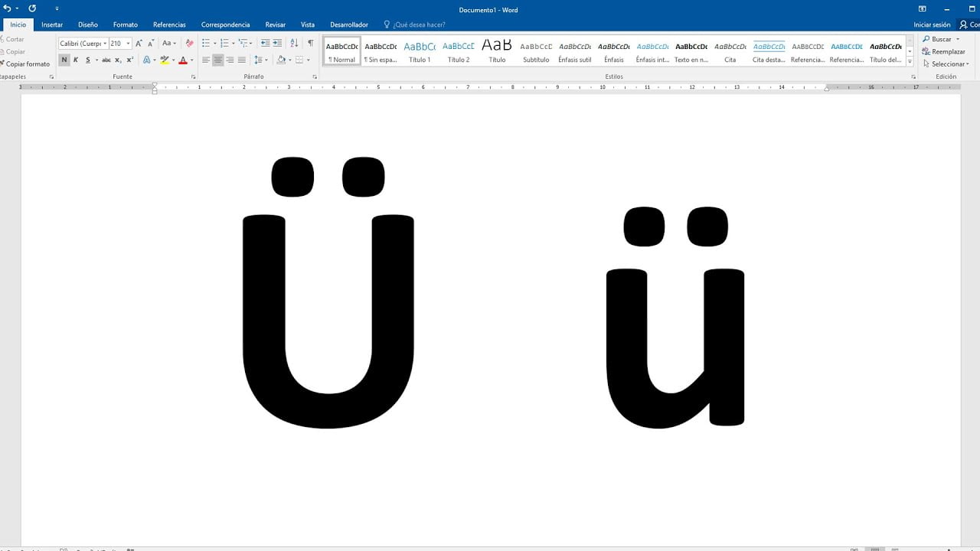Apply subscript formatting
Viewport: 980px width, 551px height.
click(x=118, y=60)
